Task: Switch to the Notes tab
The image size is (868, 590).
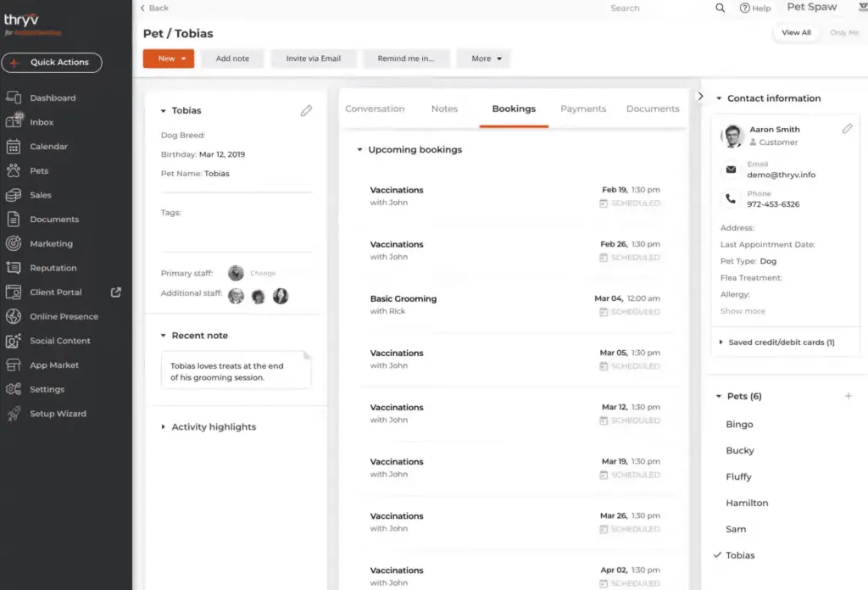Action: pyautogui.click(x=444, y=109)
